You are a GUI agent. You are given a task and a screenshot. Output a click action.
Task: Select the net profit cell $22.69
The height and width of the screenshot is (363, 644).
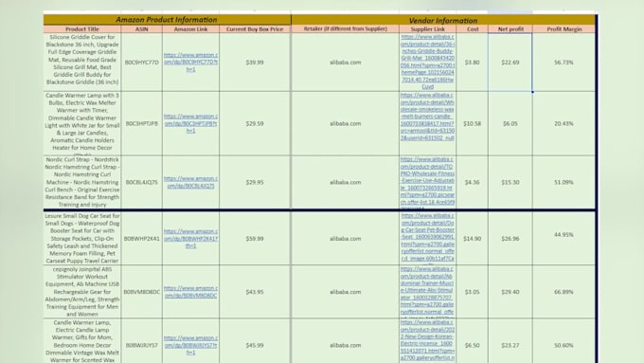click(510, 62)
